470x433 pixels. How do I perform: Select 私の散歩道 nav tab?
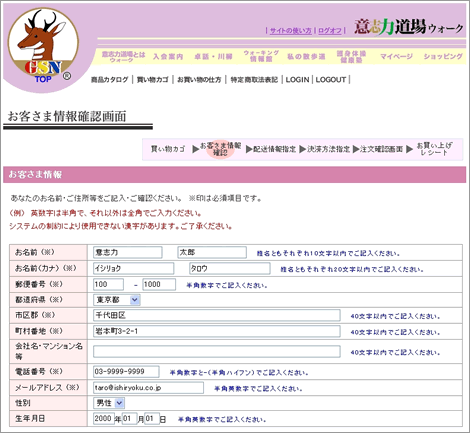pyautogui.click(x=306, y=57)
